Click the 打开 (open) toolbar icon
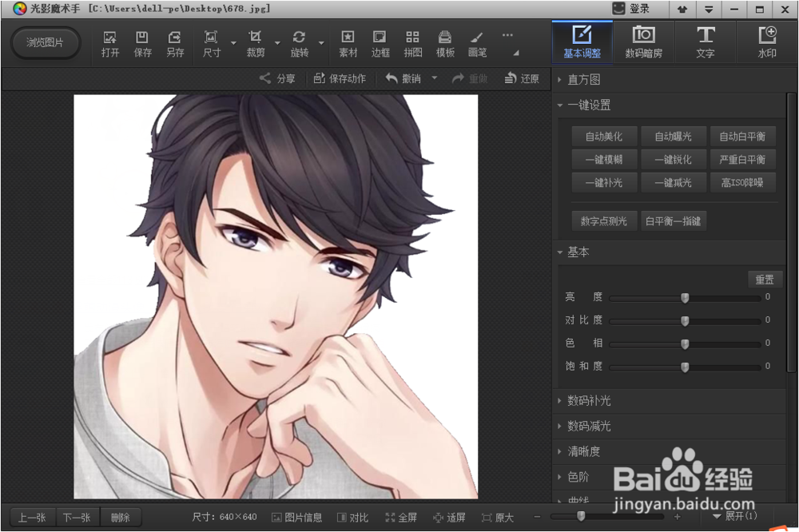This screenshot has height=532, width=799. pos(110,44)
